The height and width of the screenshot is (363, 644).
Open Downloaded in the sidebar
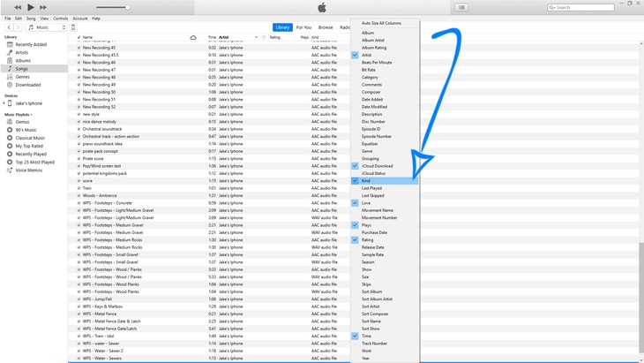pos(28,85)
